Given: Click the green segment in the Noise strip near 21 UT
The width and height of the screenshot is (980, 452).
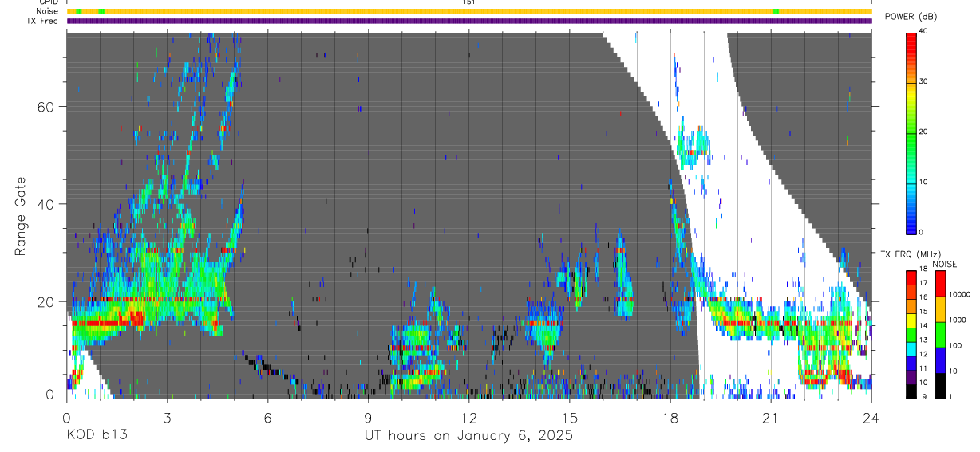Looking at the screenshot, I should (776, 11).
